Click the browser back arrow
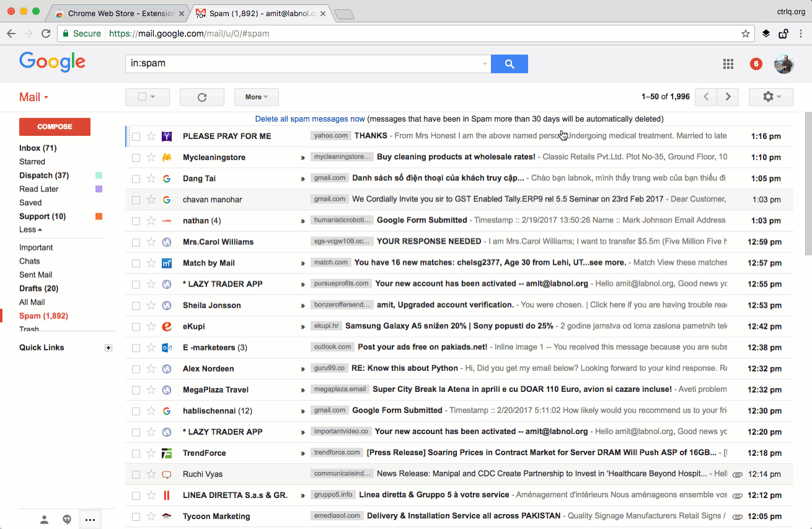 (11, 33)
